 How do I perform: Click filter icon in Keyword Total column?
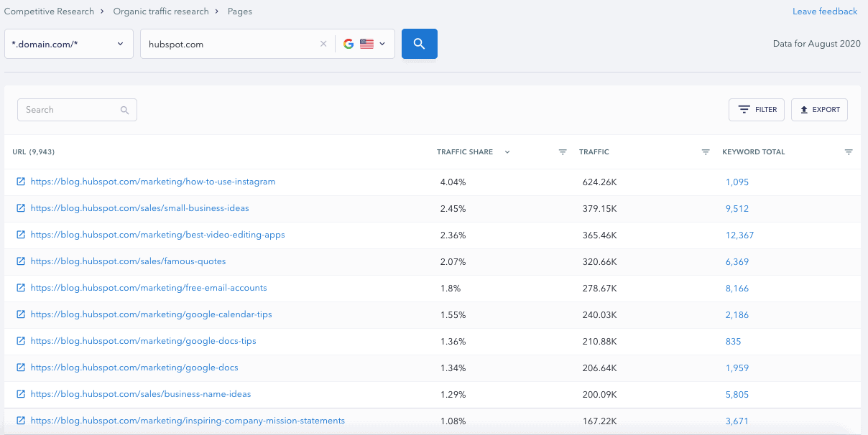tap(849, 152)
